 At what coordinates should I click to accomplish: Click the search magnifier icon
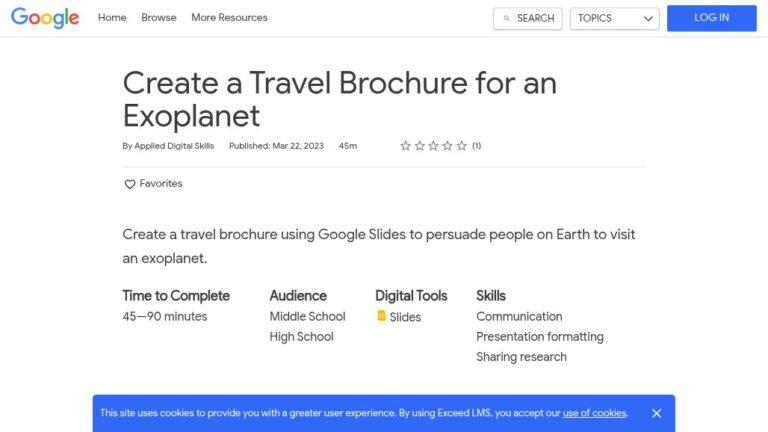(x=506, y=19)
